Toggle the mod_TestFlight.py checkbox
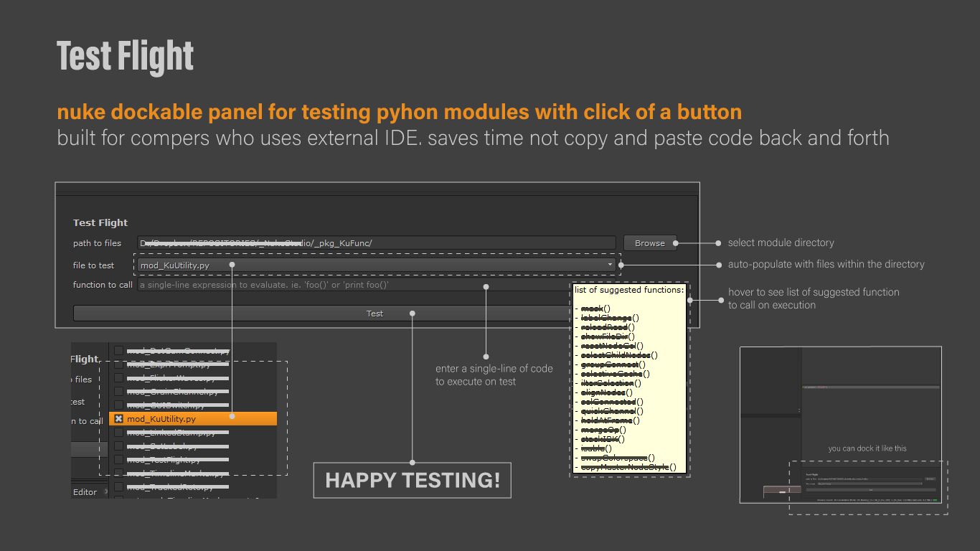980x551 pixels. (119, 460)
